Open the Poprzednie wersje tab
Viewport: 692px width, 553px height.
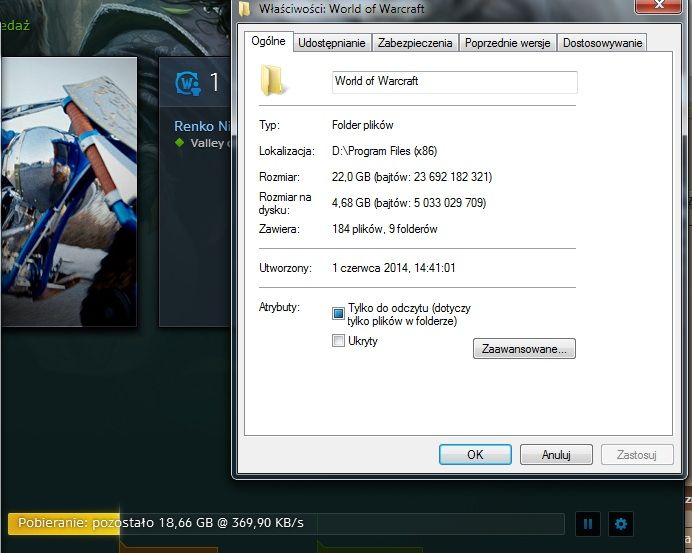point(508,43)
